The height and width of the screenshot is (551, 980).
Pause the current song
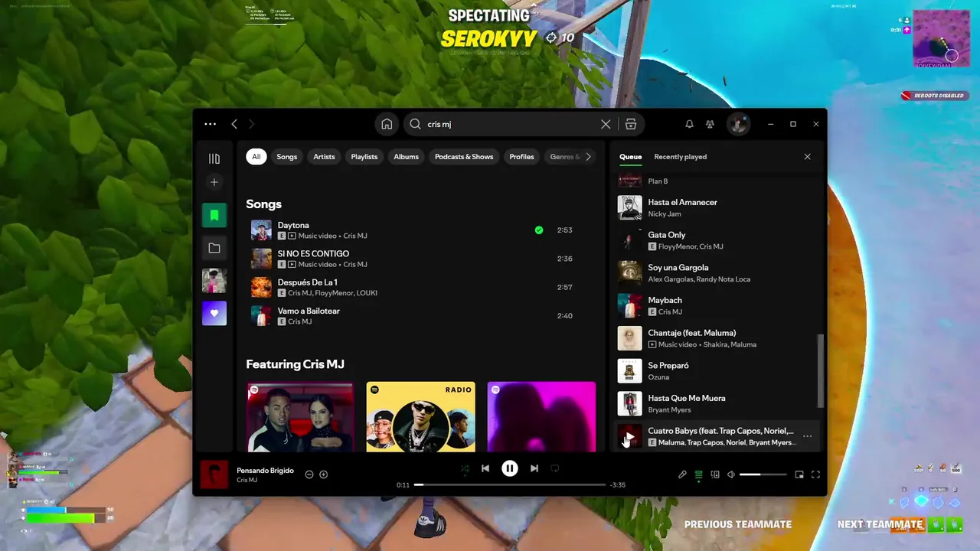510,468
